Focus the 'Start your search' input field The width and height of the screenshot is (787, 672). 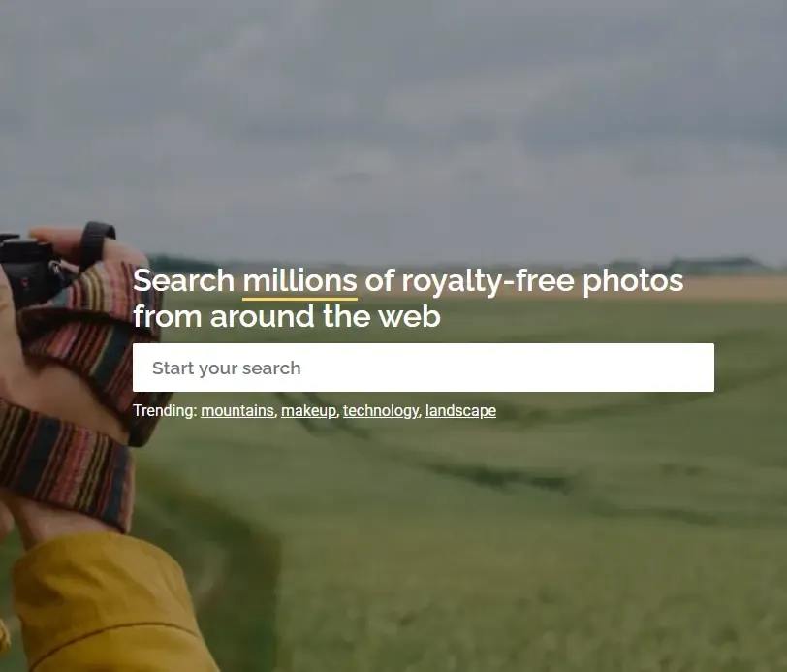424,368
